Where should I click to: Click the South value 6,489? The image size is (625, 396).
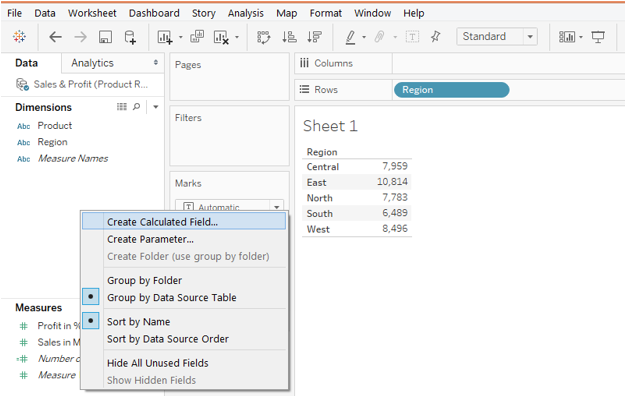coord(395,213)
